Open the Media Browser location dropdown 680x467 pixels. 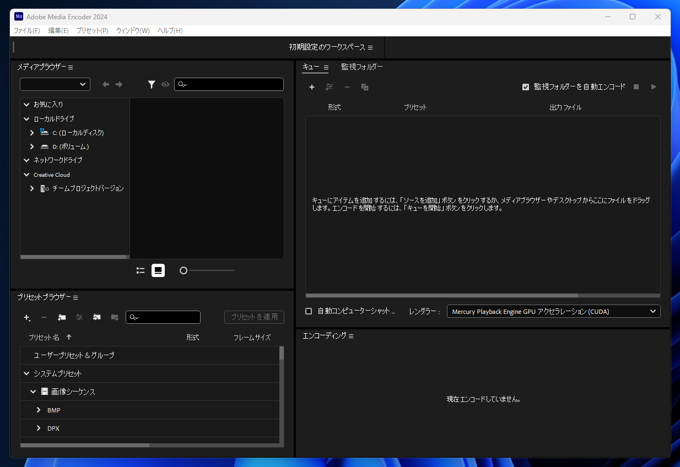(55, 84)
